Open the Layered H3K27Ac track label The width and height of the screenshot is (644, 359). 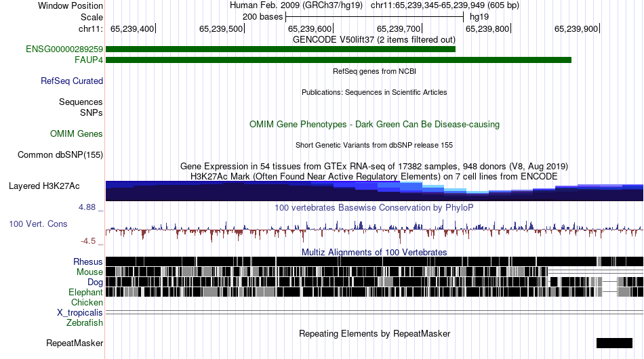(x=44, y=186)
